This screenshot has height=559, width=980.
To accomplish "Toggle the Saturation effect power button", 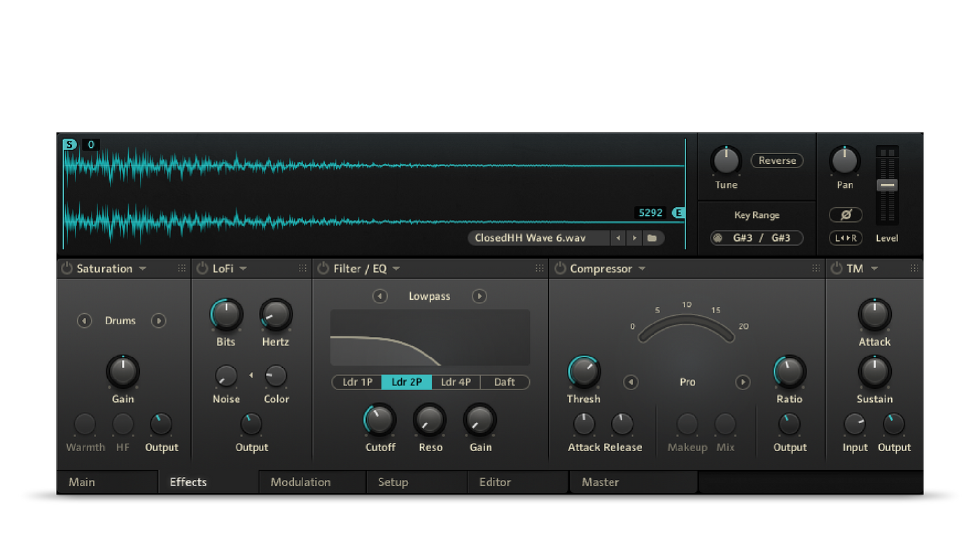I will point(67,268).
